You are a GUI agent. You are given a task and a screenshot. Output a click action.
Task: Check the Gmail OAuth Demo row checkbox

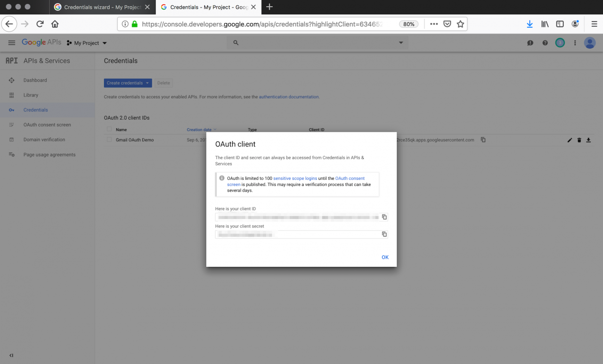[108, 140]
